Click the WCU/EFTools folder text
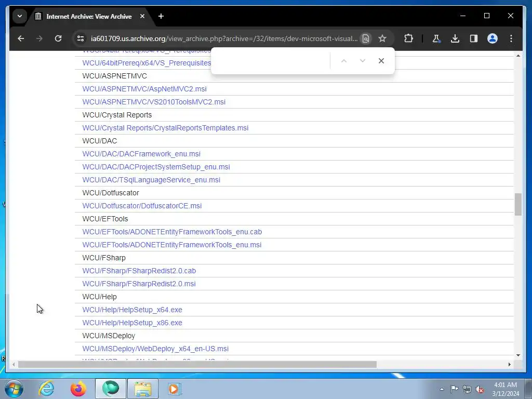 pyautogui.click(x=105, y=219)
